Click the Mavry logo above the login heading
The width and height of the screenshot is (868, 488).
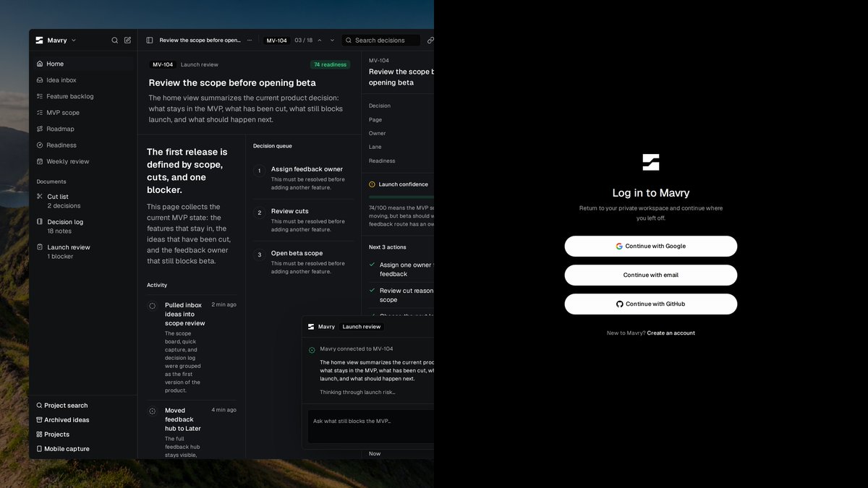(x=651, y=162)
